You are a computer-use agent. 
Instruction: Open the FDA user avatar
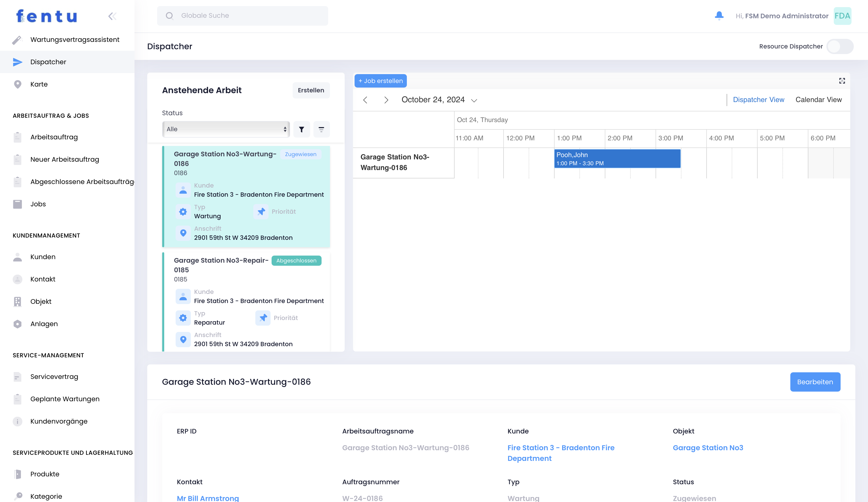click(842, 16)
